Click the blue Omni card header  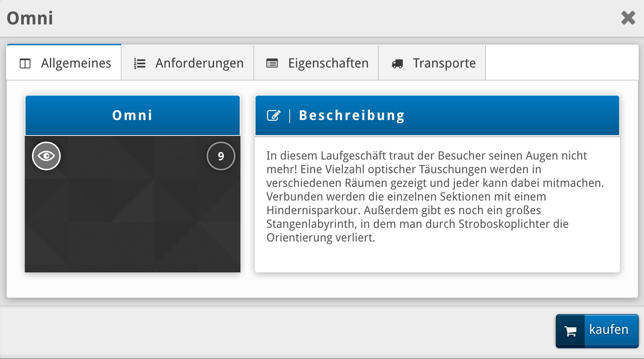click(133, 116)
